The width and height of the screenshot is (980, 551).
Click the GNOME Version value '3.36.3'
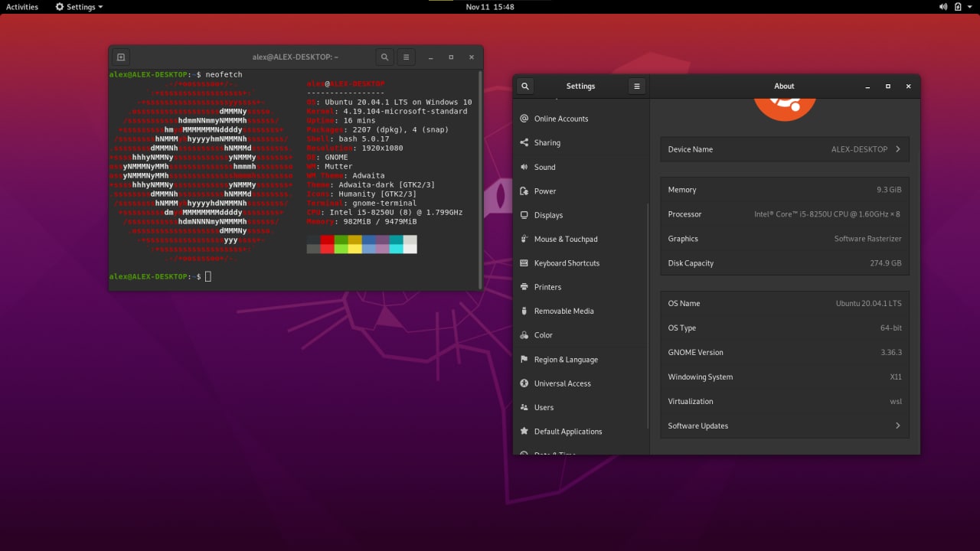[891, 353]
